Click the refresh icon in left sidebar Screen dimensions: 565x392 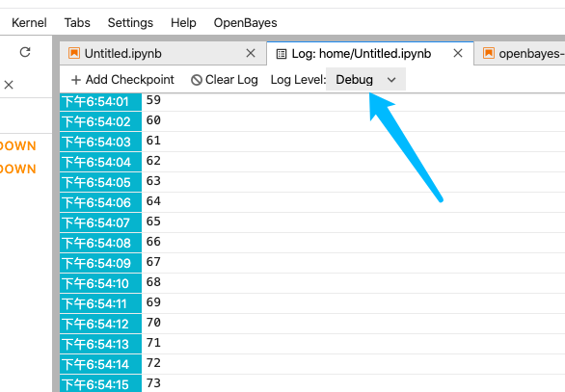pos(25,52)
